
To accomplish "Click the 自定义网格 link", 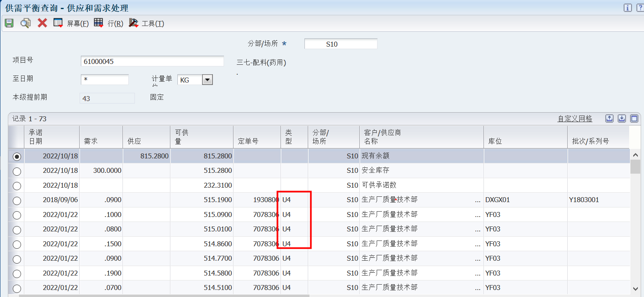I will click(575, 119).
